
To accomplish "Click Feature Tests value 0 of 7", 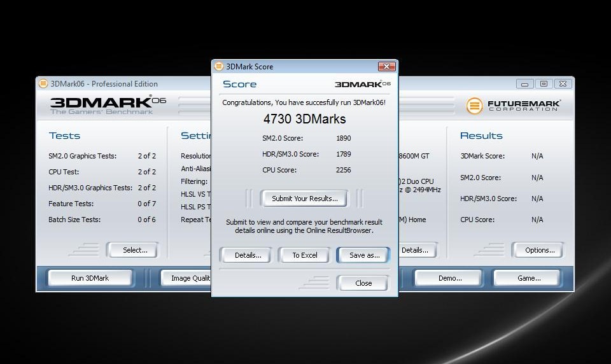I will pos(146,204).
